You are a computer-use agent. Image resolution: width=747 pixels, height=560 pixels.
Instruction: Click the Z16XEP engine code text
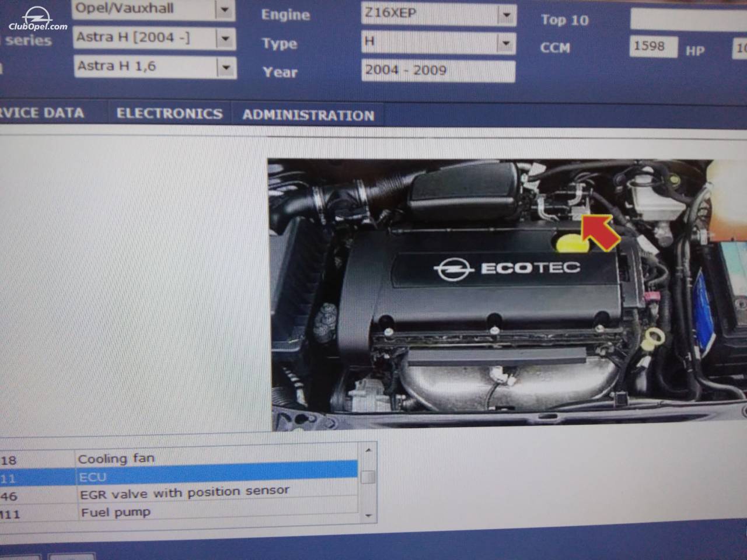[390, 13]
